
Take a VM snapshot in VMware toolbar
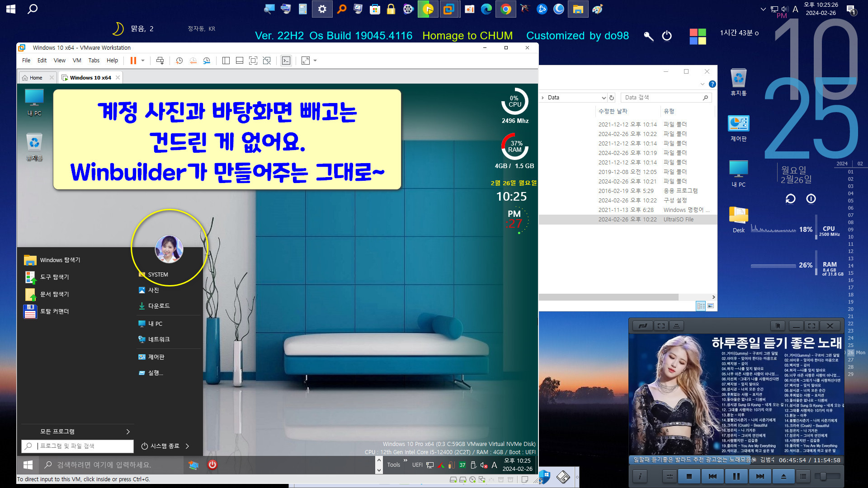[x=179, y=61]
